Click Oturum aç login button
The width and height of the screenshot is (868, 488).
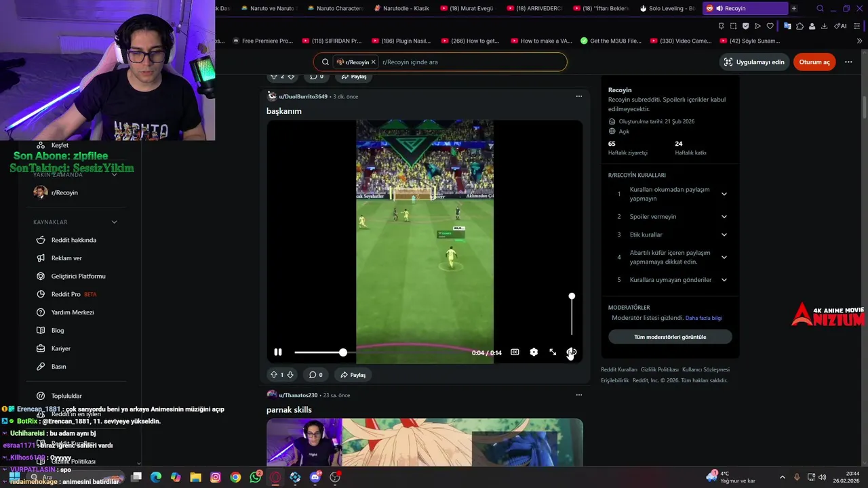(814, 62)
